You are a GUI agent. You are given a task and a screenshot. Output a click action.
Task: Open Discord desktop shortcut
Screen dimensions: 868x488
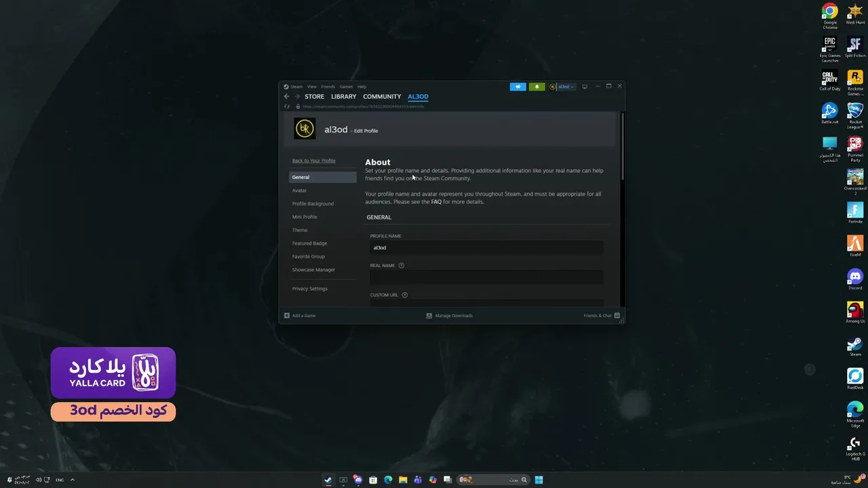(x=855, y=280)
